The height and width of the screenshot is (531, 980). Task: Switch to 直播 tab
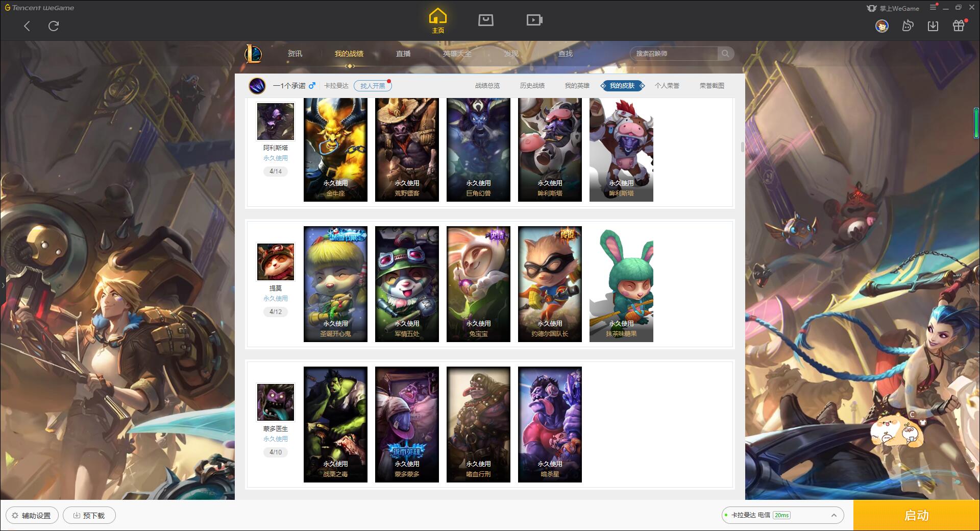pyautogui.click(x=403, y=54)
